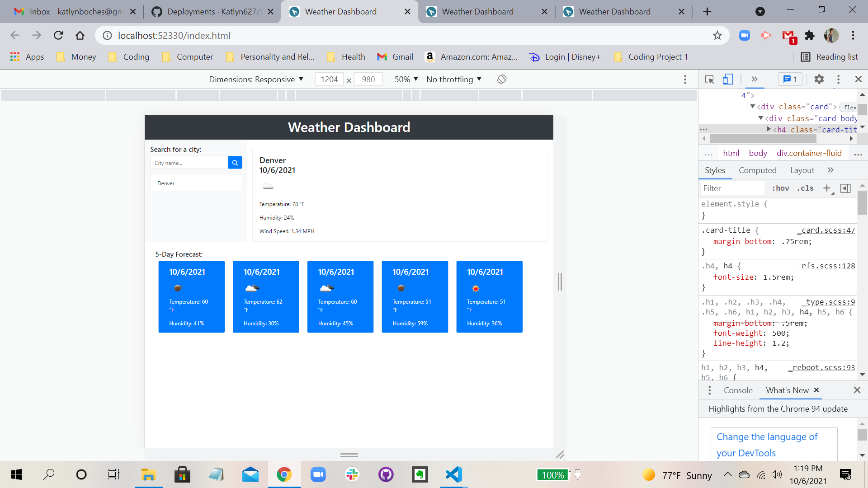This screenshot has height=488, width=868.
Task: Switch to the Console drawer tab
Action: tap(738, 390)
